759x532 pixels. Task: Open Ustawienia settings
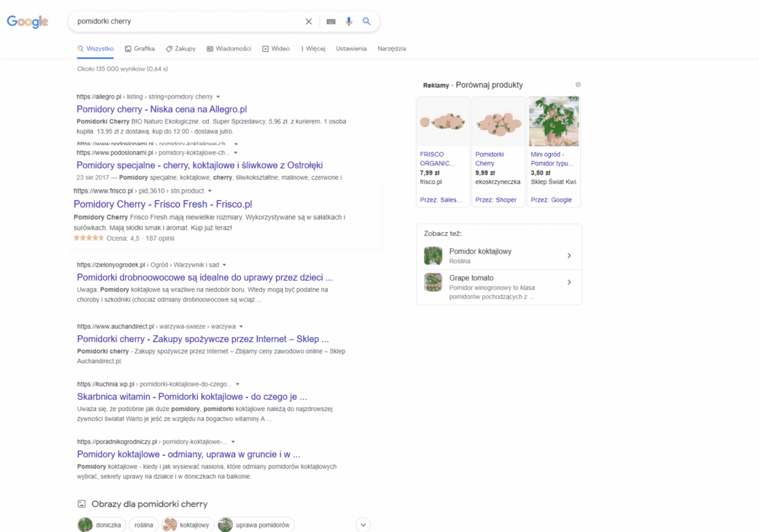[351, 49]
